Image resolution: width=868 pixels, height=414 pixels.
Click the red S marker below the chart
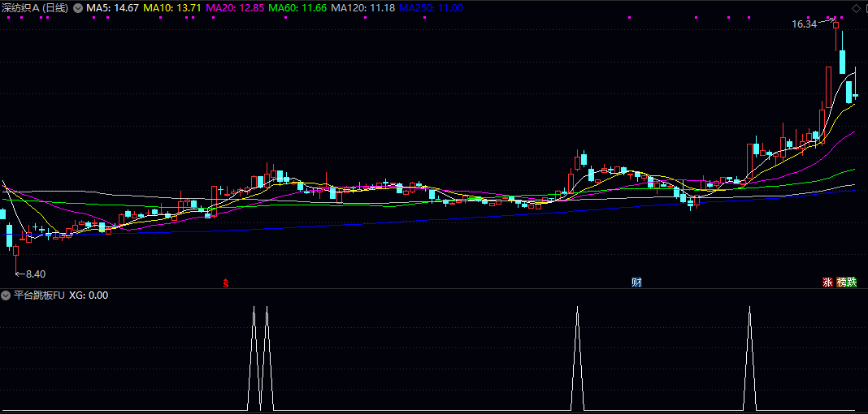coord(226,282)
